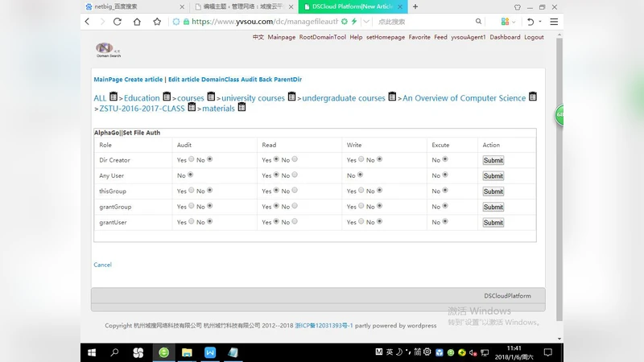Viewport: 644px width, 362px height.
Task: Set Dir Creator Audit to Yes
Action: 192,159
